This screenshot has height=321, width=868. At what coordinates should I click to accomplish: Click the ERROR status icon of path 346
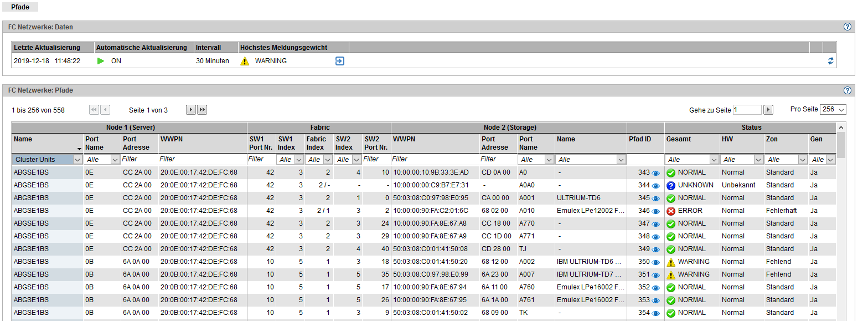pyautogui.click(x=671, y=211)
